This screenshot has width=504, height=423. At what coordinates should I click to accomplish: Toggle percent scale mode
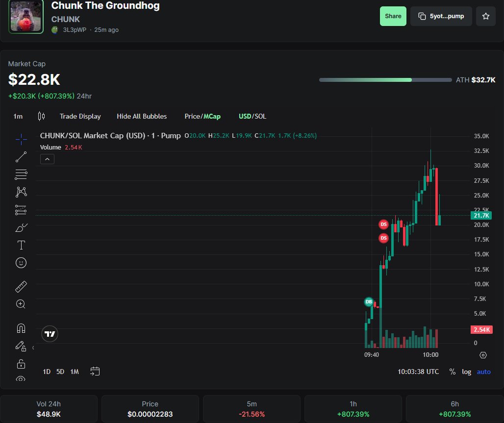coord(452,372)
